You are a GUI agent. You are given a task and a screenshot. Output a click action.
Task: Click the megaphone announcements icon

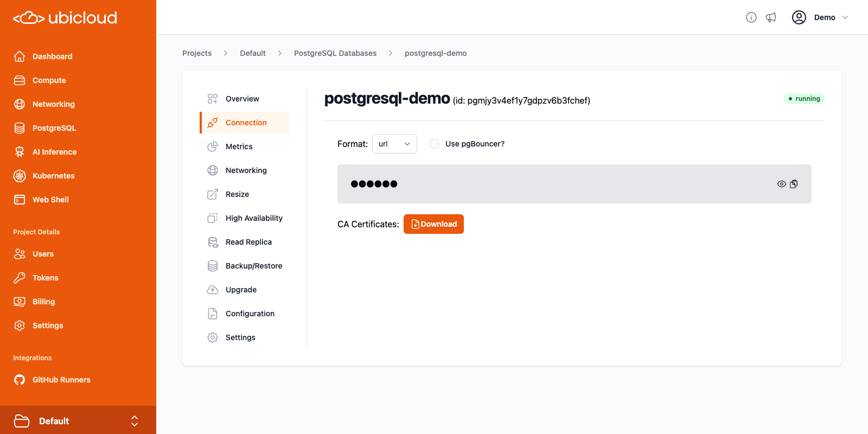click(x=771, y=17)
